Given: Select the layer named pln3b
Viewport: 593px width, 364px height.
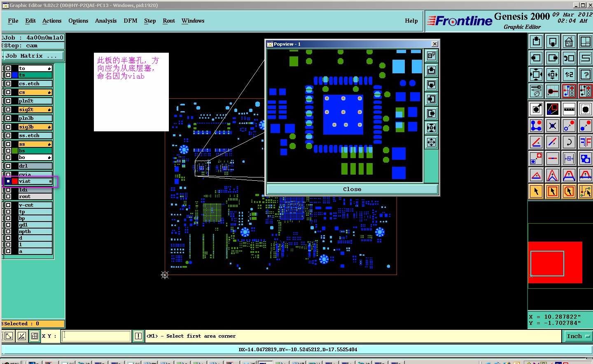Looking at the screenshot, I should [x=35, y=118].
